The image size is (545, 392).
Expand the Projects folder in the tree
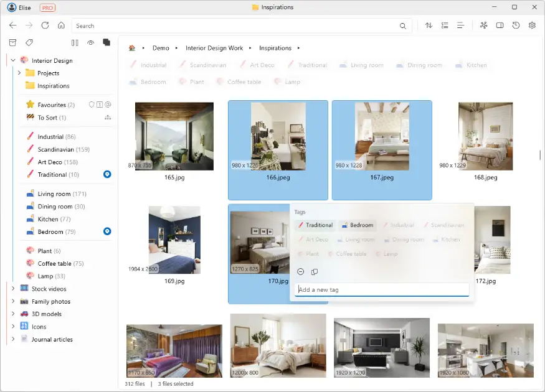[20, 73]
